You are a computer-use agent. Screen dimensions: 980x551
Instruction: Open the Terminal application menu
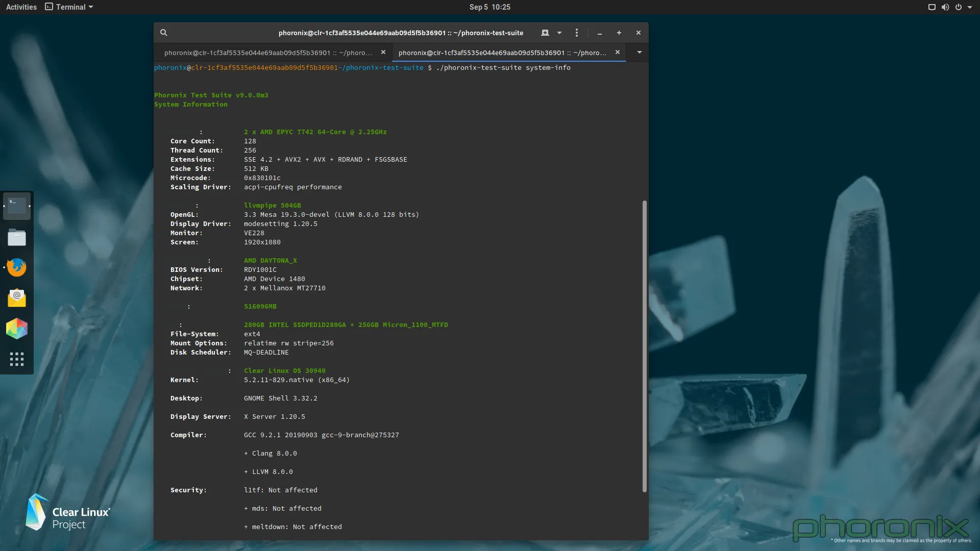pyautogui.click(x=69, y=7)
